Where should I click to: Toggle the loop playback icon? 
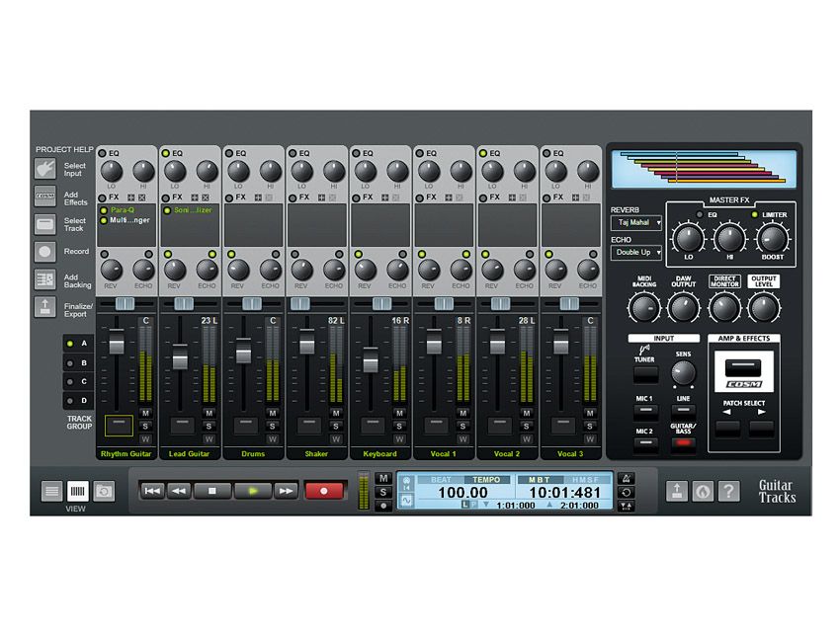click(626, 493)
